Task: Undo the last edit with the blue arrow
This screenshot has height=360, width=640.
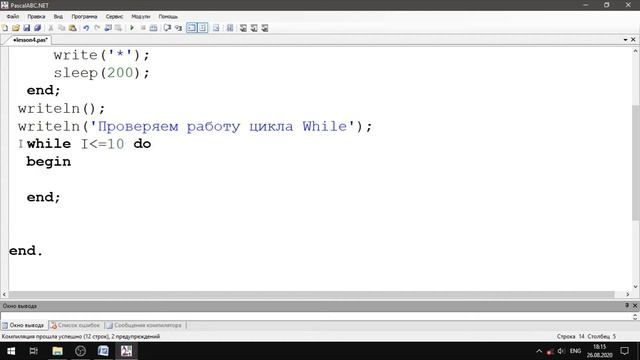Action: pos(86,28)
